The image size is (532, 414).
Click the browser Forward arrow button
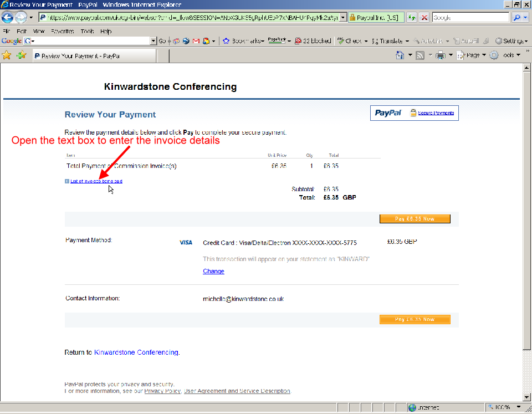pyautogui.click(x=21, y=17)
